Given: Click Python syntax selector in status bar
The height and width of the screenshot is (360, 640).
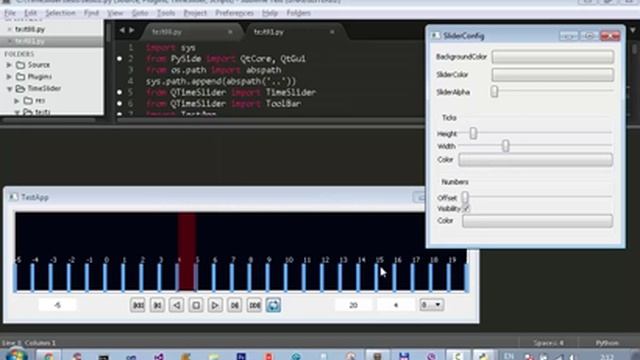Looking at the screenshot, I should click(x=607, y=343).
